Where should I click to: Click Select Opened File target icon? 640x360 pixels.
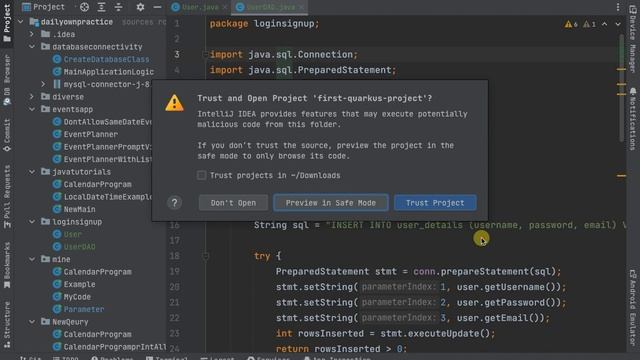(84, 7)
